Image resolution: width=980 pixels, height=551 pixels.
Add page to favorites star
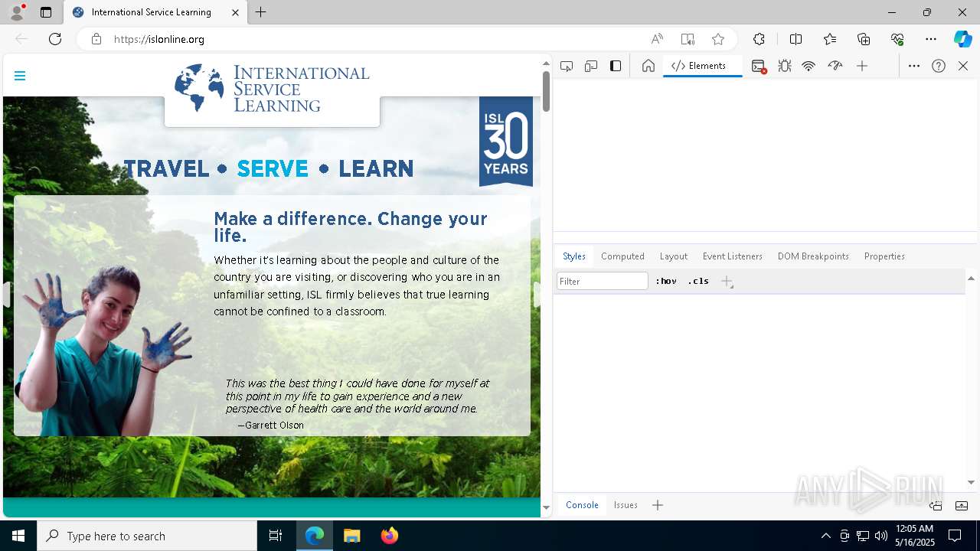point(718,39)
